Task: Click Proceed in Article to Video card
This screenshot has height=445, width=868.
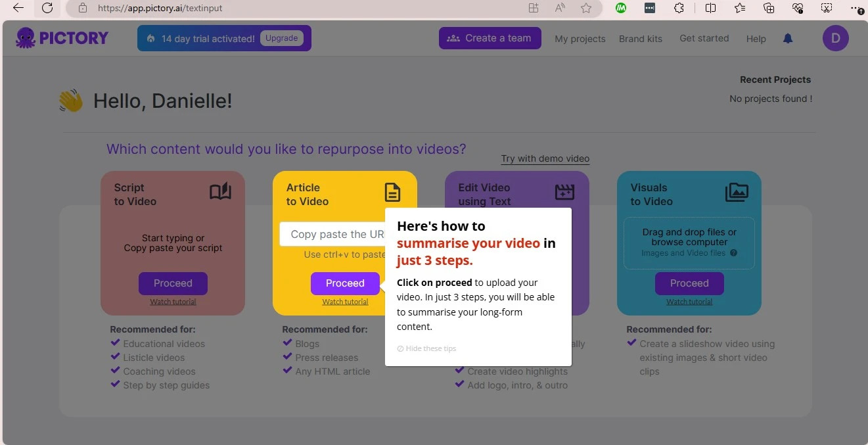Action: click(x=345, y=283)
